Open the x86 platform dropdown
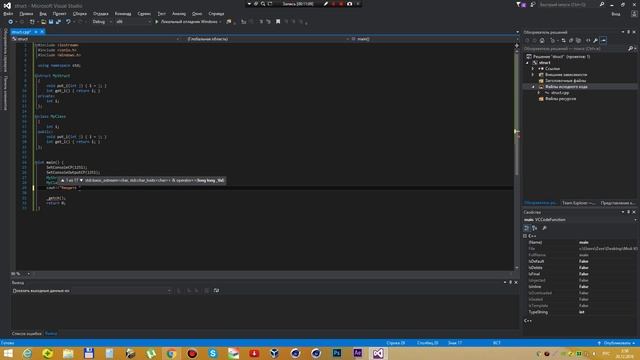Viewport: 640px width, 360px height. pos(133,22)
